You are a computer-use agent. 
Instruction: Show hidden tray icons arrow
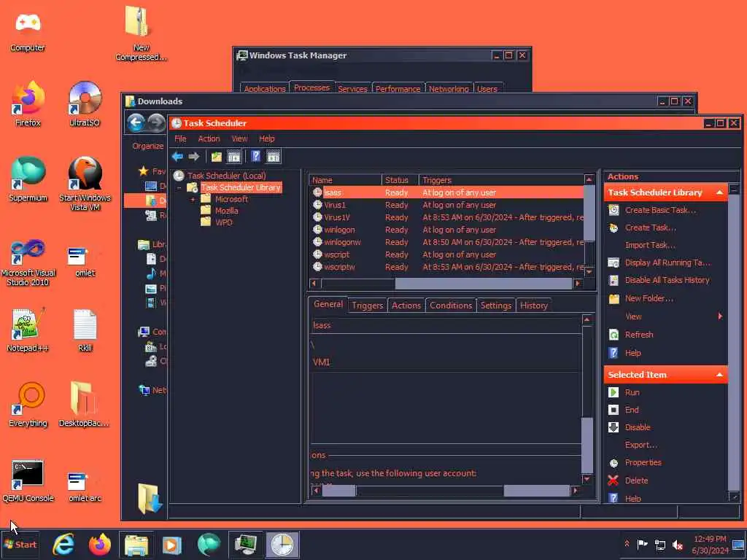click(x=627, y=544)
